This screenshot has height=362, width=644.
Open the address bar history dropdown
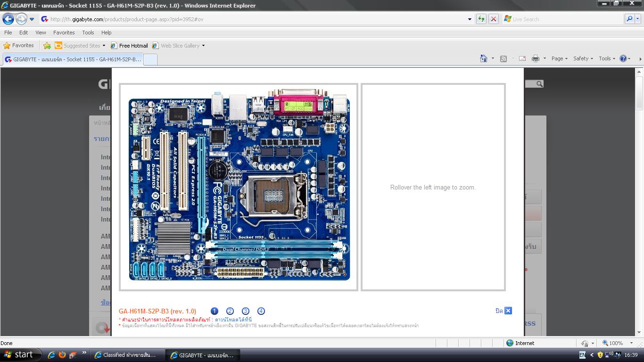(x=470, y=19)
